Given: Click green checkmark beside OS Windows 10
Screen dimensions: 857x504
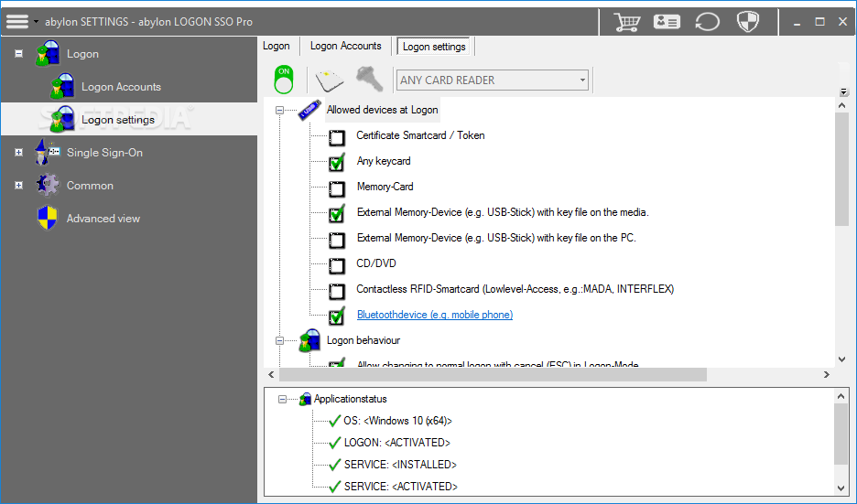Looking at the screenshot, I should click(334, 421).
